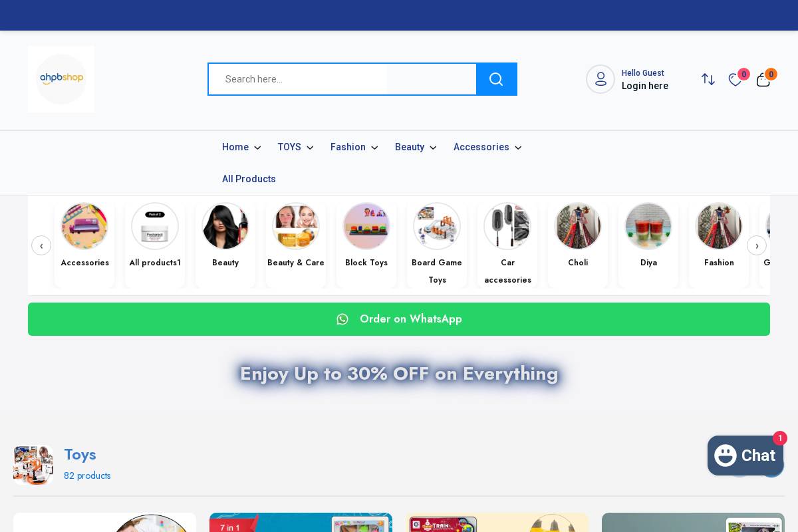This screenshot has height=532, width=798.
Task: Click the sort arrows icon near the cart
Action: click(708, 80)
